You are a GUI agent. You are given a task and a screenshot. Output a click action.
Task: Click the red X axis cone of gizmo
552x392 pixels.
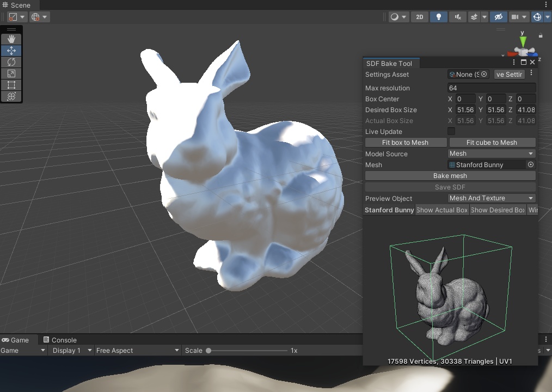pos(512,53)
